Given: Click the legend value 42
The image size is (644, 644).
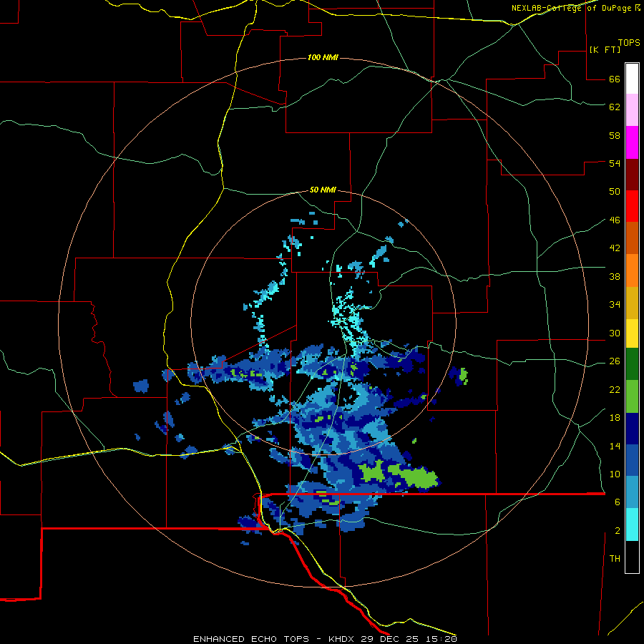Looking at the screenshot, I should pyautogui.click(x=615, y=248).
